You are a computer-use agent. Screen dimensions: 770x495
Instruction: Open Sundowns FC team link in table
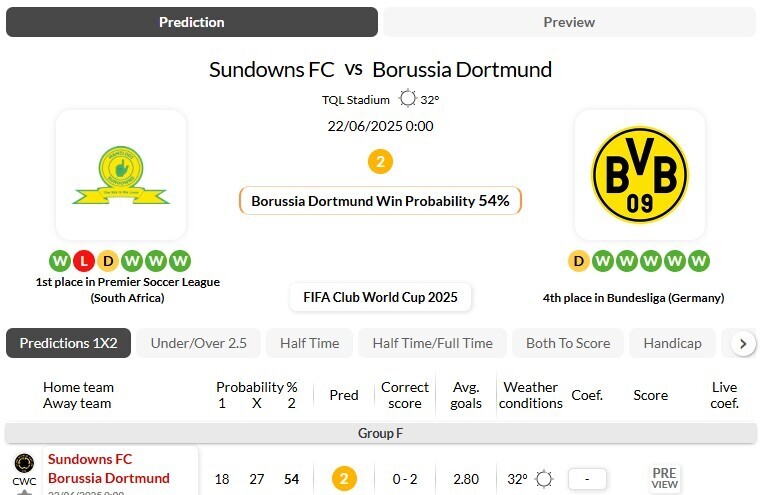pos(90,459)
